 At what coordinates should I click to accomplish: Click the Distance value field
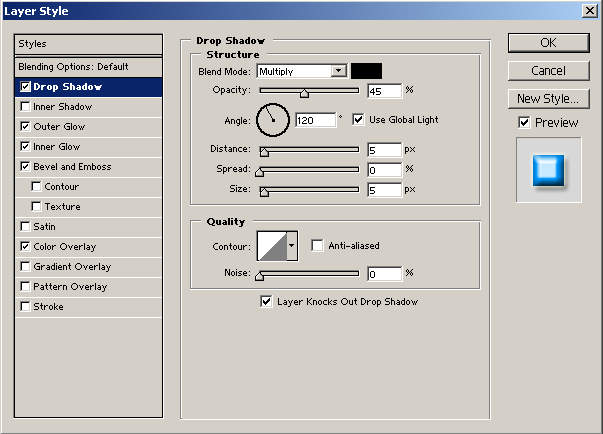384,150
